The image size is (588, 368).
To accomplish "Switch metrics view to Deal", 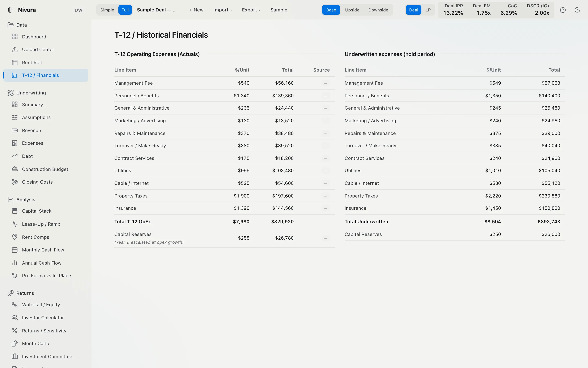I will 413,10.
